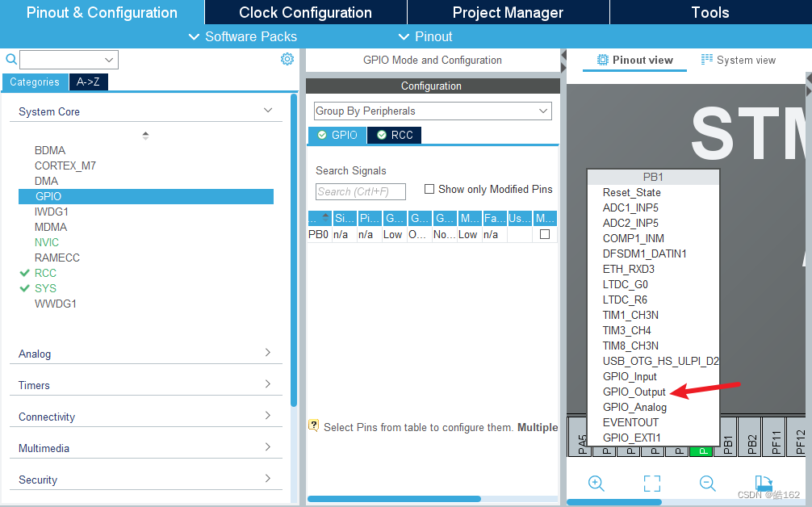Screen dimensions: 812x507
Task: Zoom in on the pinout view
Action: coord(596,483)
